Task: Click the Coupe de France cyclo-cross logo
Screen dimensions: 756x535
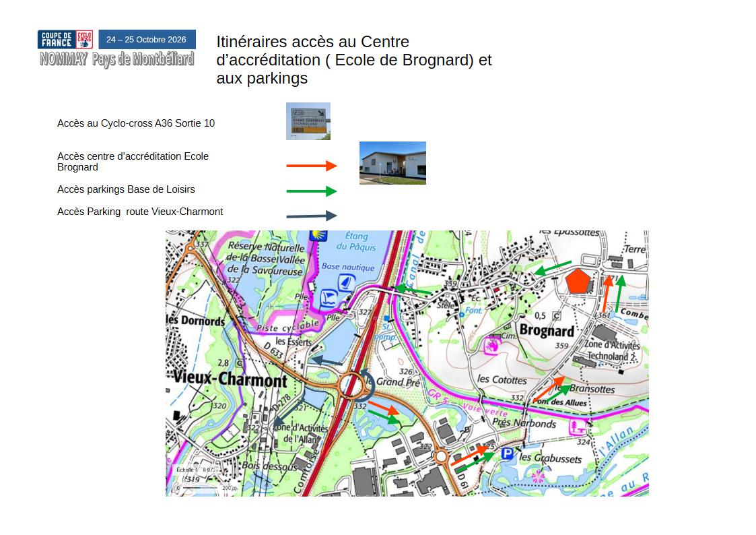Action: (65, 40)
